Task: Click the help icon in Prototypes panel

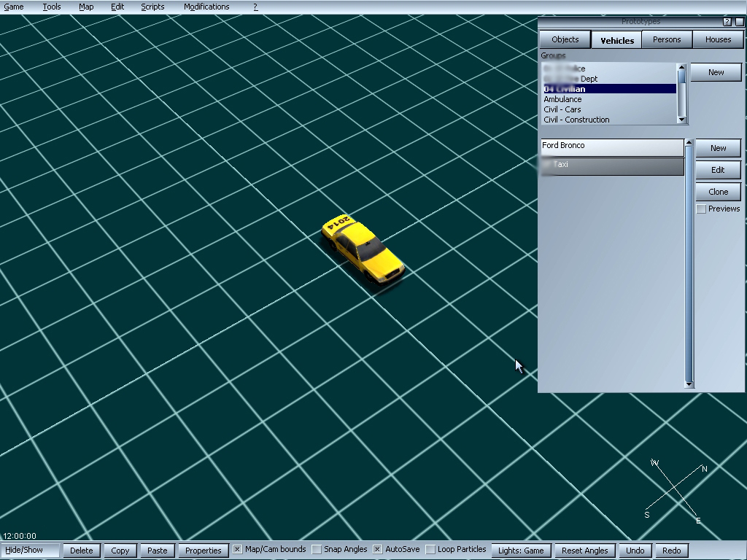Action: click(727, 22)
